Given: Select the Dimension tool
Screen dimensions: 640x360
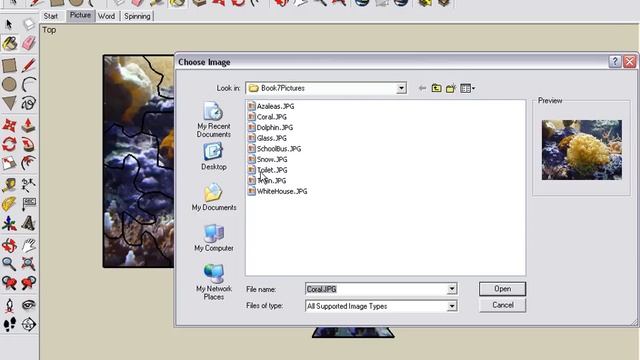Looking at the screenshot, I should [29, 185].
